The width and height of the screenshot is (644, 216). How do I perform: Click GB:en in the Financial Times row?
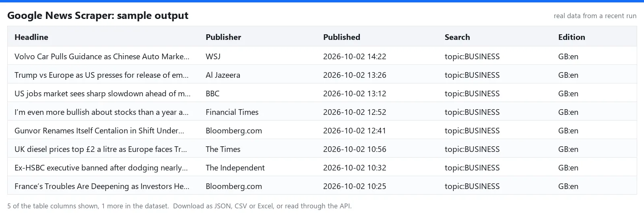(568, 112)
